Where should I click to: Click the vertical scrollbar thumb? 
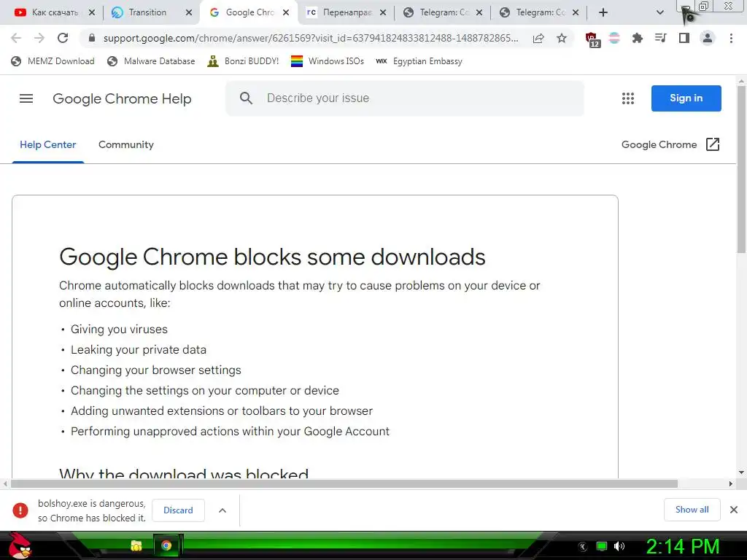pyautogui.click(x=741, y=169)
